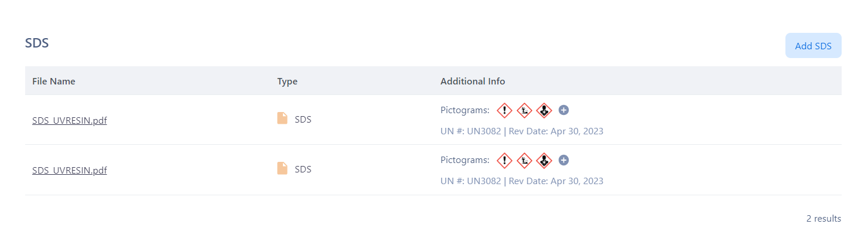
Task: Click the Type column header
Action: tap(288, 82)
